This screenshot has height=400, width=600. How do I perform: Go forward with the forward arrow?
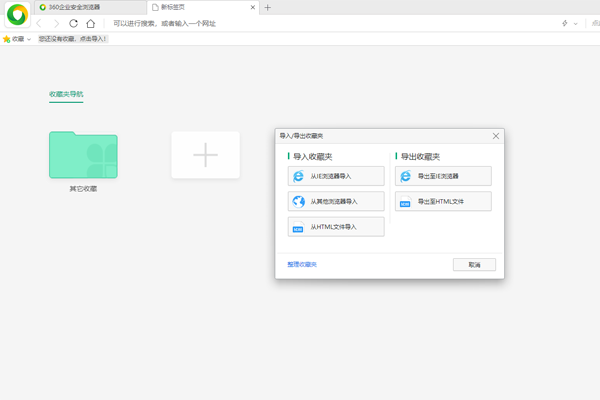tap(56, 24)
